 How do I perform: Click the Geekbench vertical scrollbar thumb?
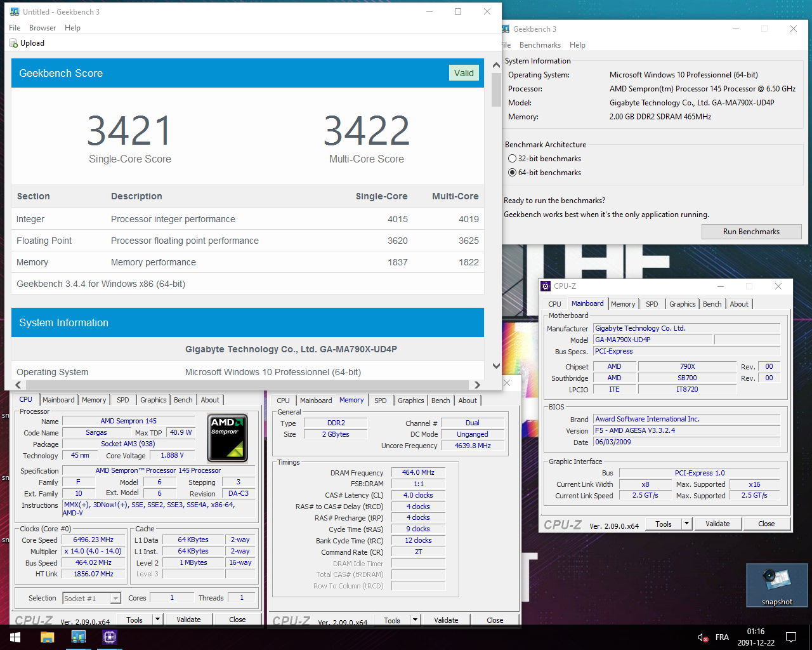point(496,90)
